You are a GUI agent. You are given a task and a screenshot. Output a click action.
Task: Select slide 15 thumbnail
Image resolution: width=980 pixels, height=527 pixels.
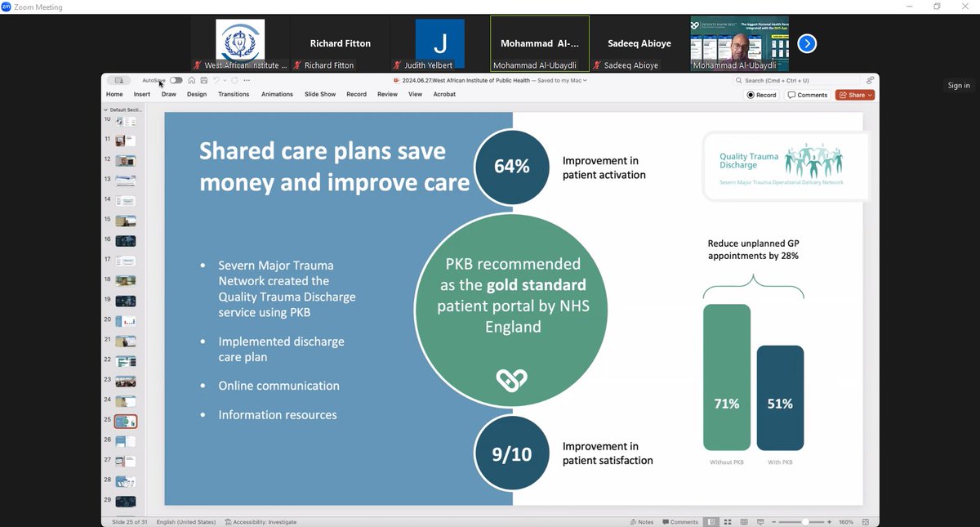[x=126, y=221]
